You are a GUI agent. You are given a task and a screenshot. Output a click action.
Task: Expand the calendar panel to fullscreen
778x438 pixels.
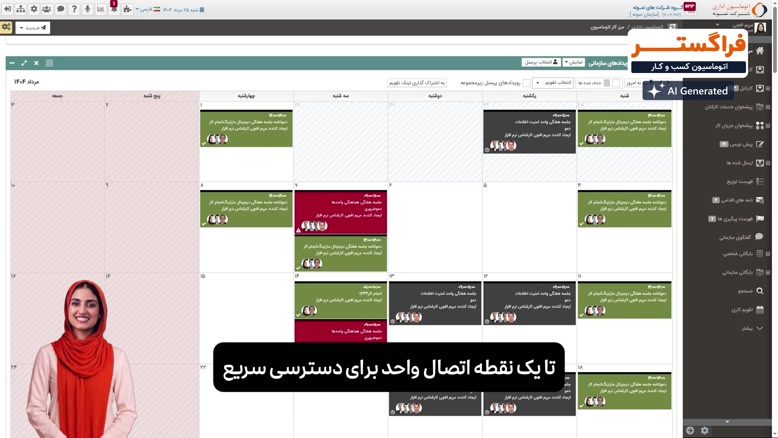(x=24, y=63)
